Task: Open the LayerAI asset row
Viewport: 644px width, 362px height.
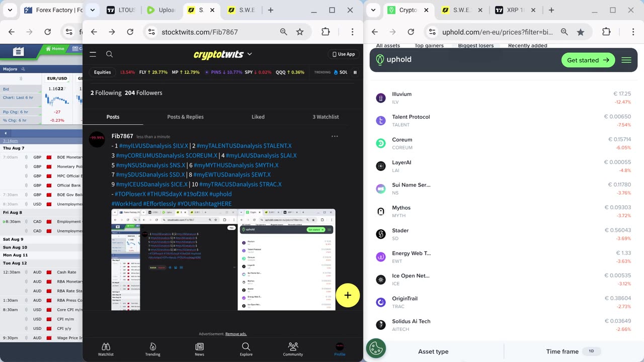Action: 503,166
